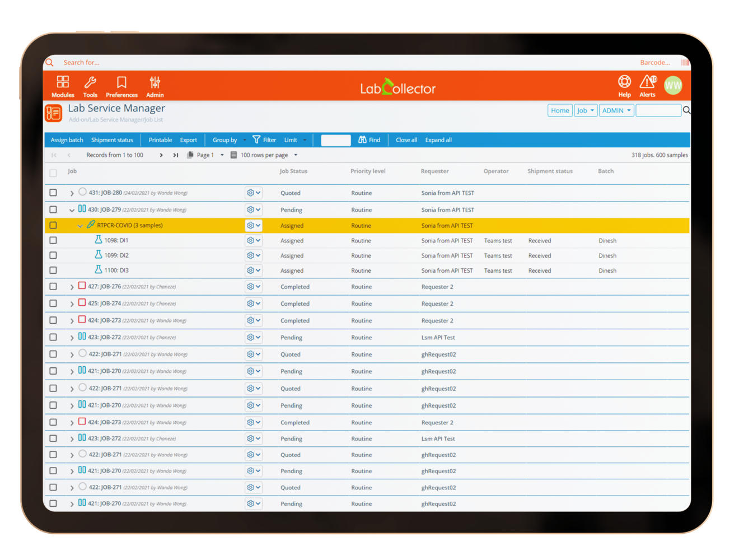Jump to the last page arrow
This screenshot has height=560, width=739.
(x=176, y=155)
